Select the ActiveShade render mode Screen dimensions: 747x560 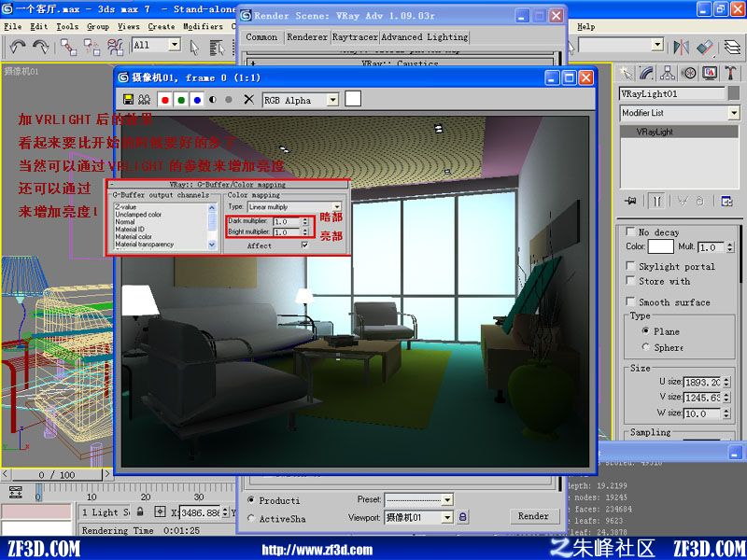click(251, 518)
